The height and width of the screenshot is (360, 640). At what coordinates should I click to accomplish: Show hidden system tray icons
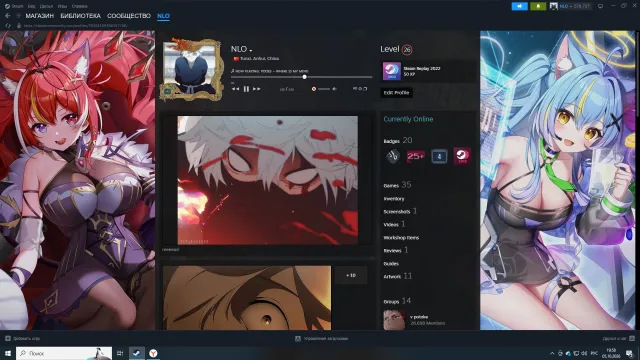pos(552,353)
